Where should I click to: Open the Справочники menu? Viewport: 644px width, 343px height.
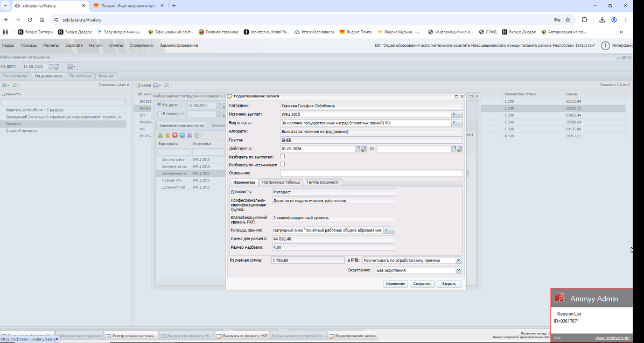pos(142,46)
